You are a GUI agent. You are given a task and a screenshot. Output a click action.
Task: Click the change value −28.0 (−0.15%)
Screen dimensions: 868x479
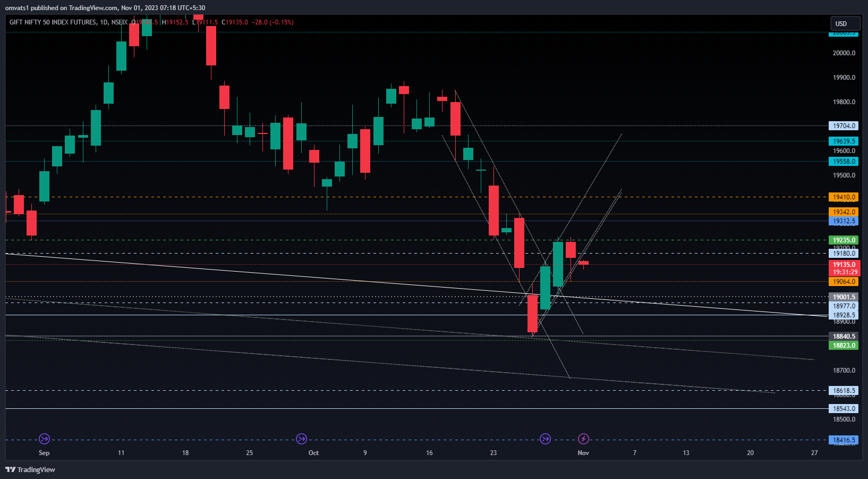[x=273, y=22]
